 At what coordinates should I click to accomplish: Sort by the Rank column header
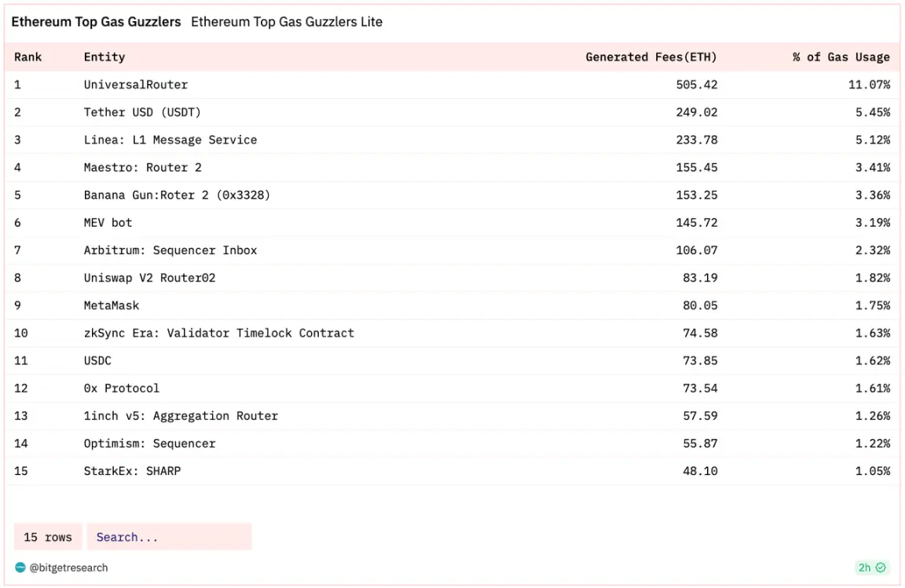pyautogui.click(x=28, y=57)
